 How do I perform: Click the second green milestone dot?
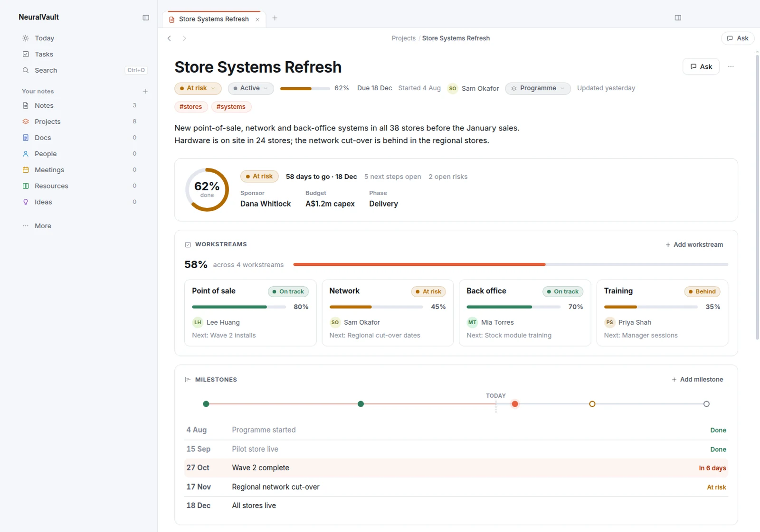[x=361, y=404]
